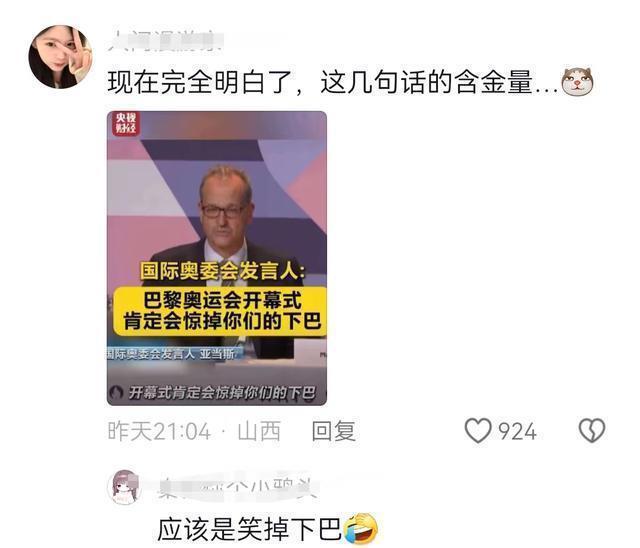Click the laughing-crying emoji in the reply

coord(362,529)
